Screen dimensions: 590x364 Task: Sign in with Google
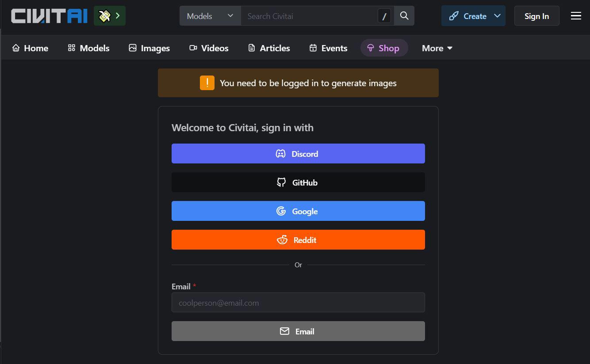tap(298, 211)
